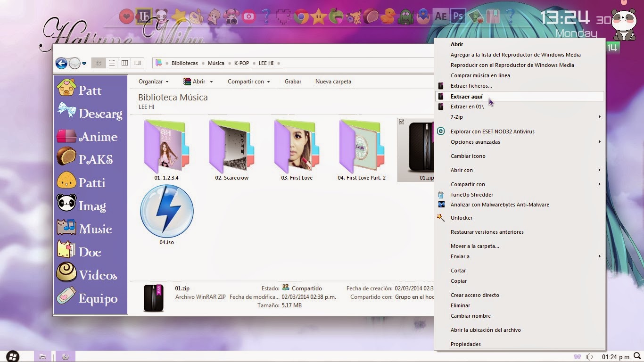Go to Bibliotecas in the breadcrumb
This screenshot has width=644, height=362.
184,63
